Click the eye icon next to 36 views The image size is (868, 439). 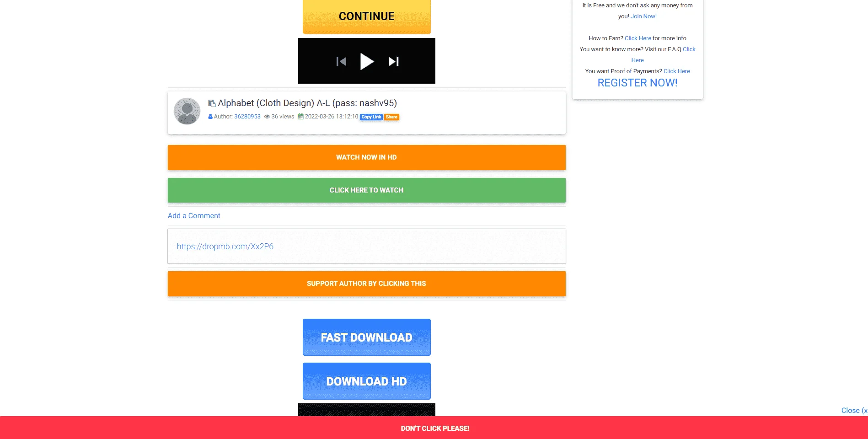click(267, 117)
